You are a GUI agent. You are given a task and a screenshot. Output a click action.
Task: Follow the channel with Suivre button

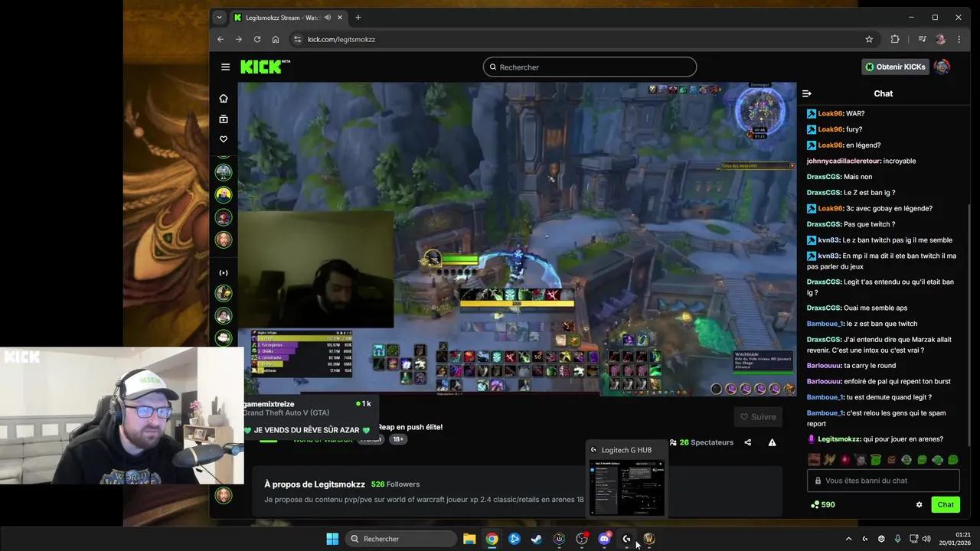tap(758, 417)
